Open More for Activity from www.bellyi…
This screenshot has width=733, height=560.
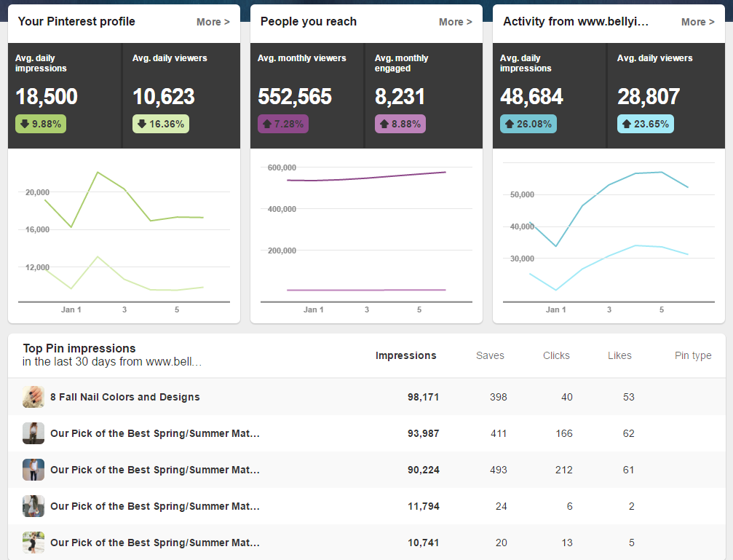click(x=697, y=22)
